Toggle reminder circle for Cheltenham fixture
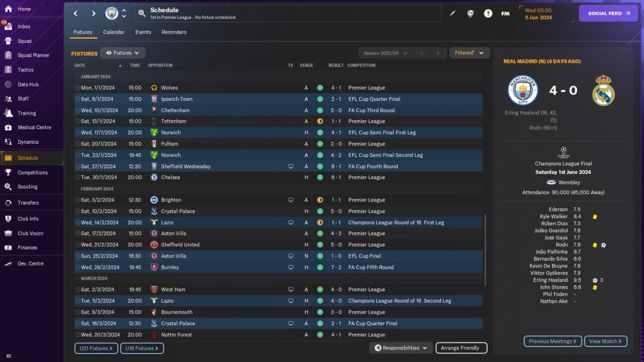Screen dimensions: 644x362 77,111
